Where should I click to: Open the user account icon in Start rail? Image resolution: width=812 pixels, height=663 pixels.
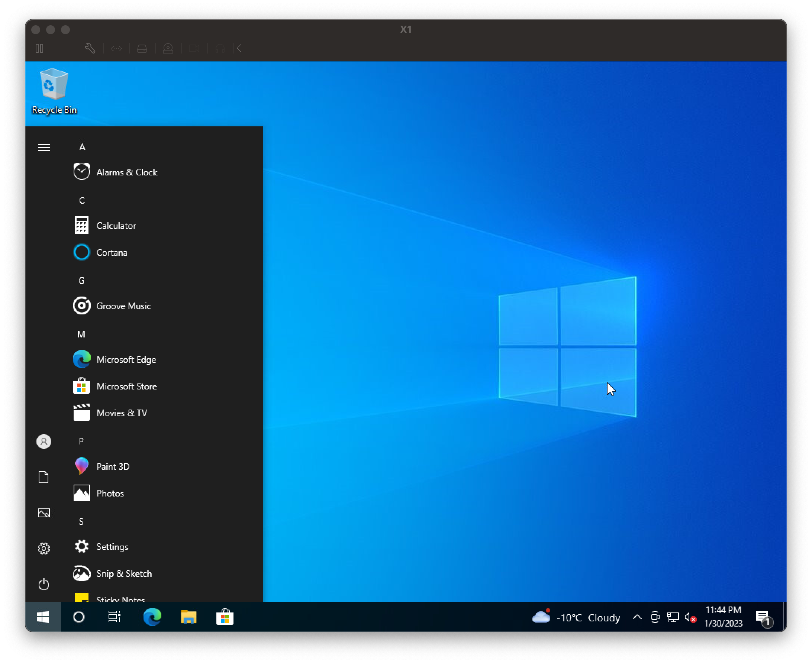(44, 442)
